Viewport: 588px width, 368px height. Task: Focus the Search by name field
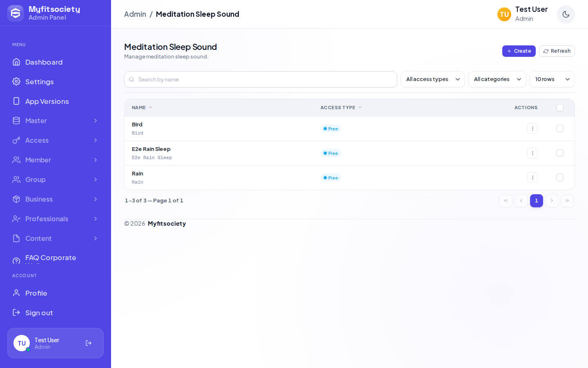(x=261, y=79)
